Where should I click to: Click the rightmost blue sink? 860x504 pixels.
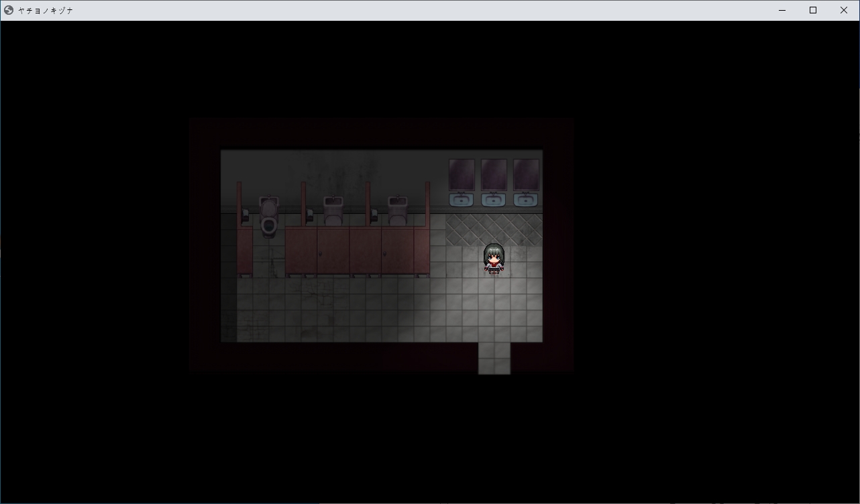pyautogui.click(x=526, y=199)
